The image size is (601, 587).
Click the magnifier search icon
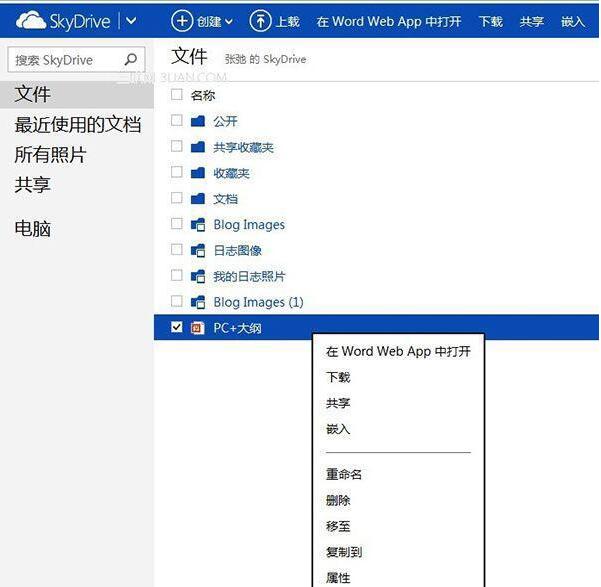(x=131, y=59)
